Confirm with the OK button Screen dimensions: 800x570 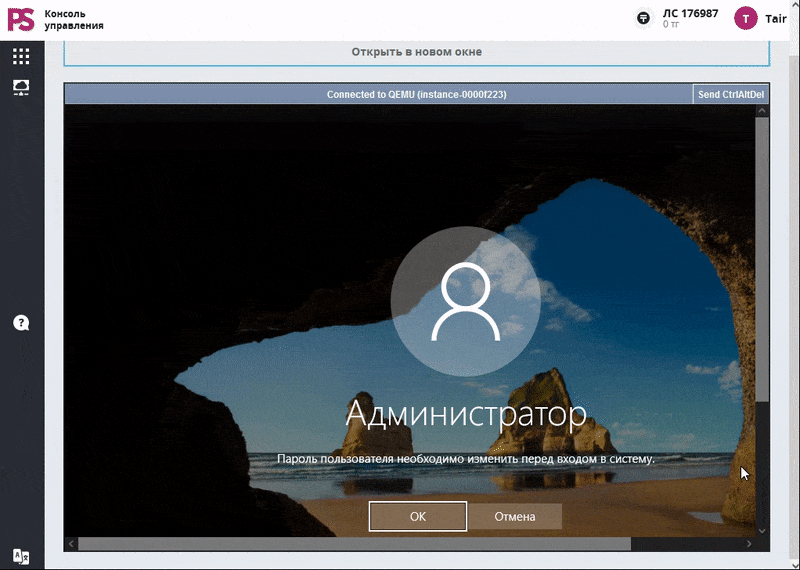click(418, 516)
